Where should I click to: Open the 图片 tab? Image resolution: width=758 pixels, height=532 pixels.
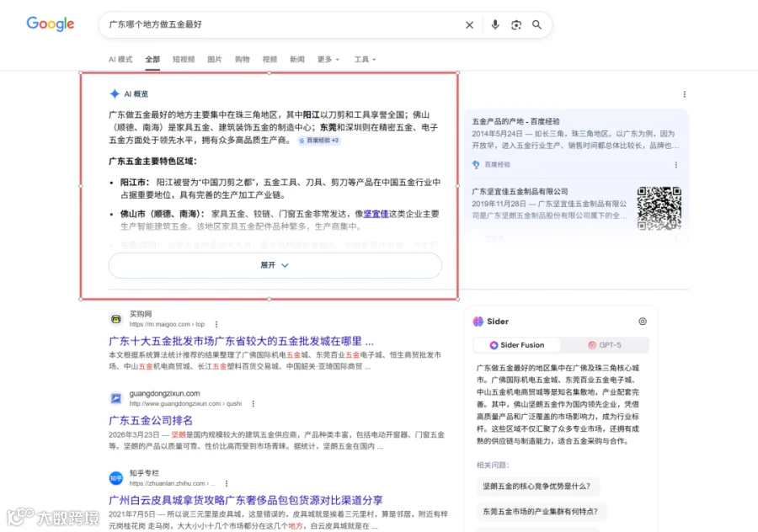point(215,60)
